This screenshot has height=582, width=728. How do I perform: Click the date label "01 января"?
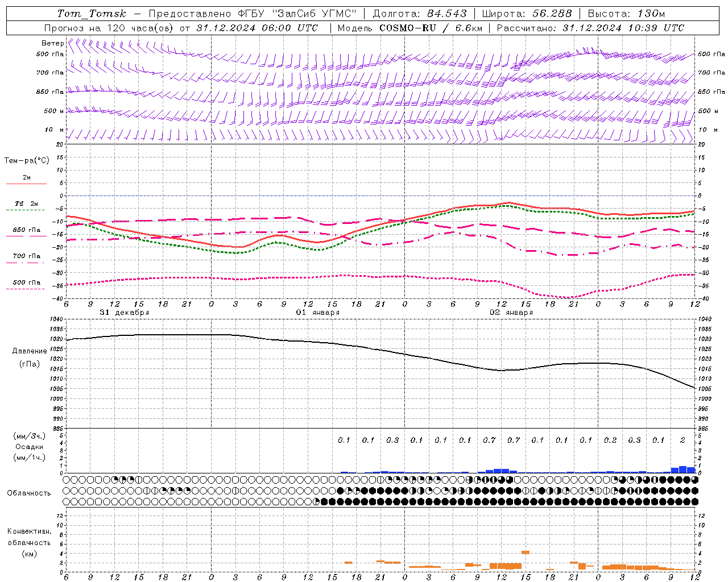(x=318, y=313)
